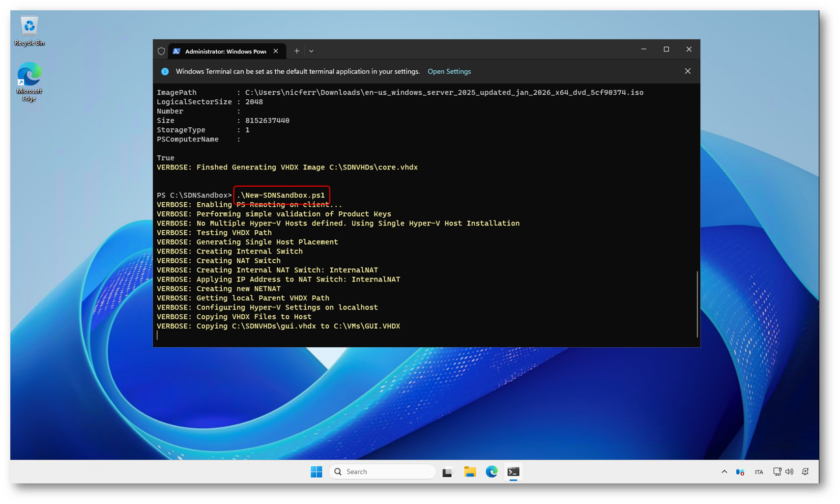Click the Terminal vertical scrollbar

pos(697,304)
